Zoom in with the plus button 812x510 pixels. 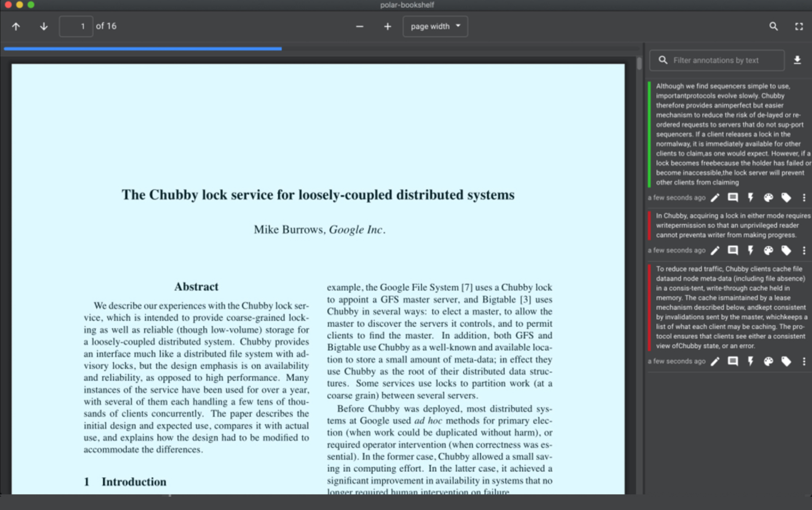click(x=388, y=26)
